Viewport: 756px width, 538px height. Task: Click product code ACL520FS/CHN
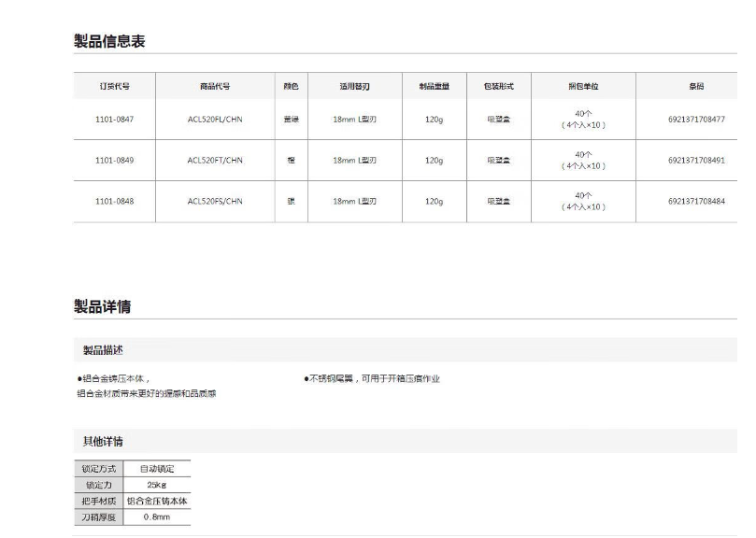pos(215,201)
